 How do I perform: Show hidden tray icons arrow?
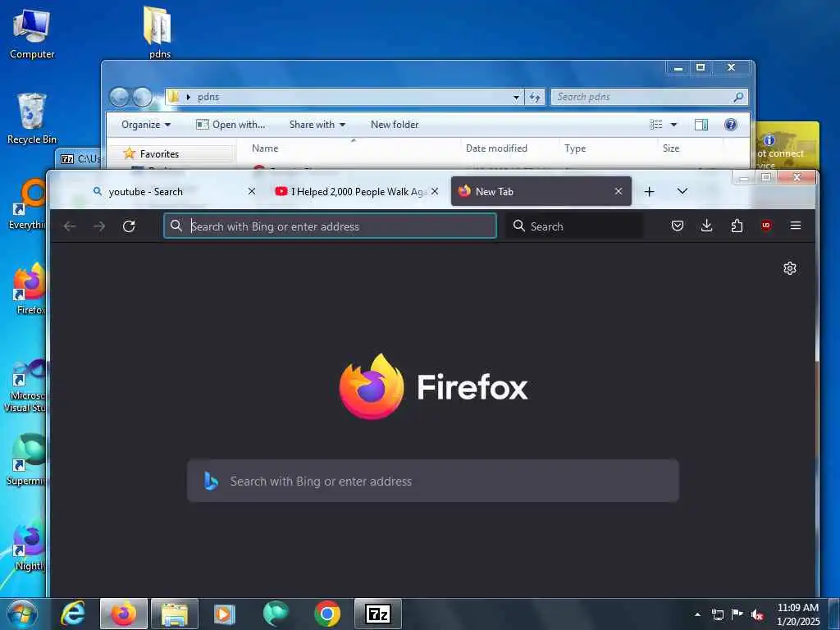(697, 614)
